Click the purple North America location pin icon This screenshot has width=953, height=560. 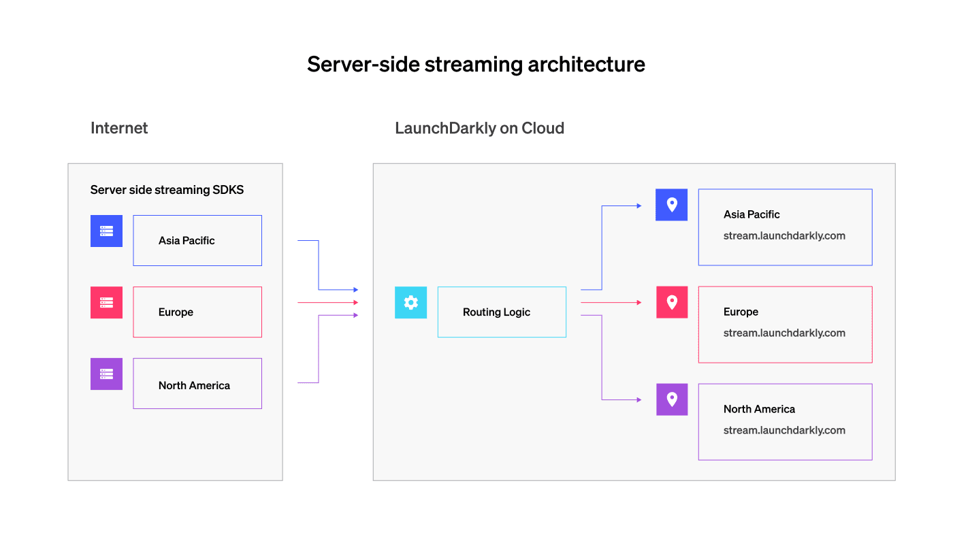coord(671,399)
